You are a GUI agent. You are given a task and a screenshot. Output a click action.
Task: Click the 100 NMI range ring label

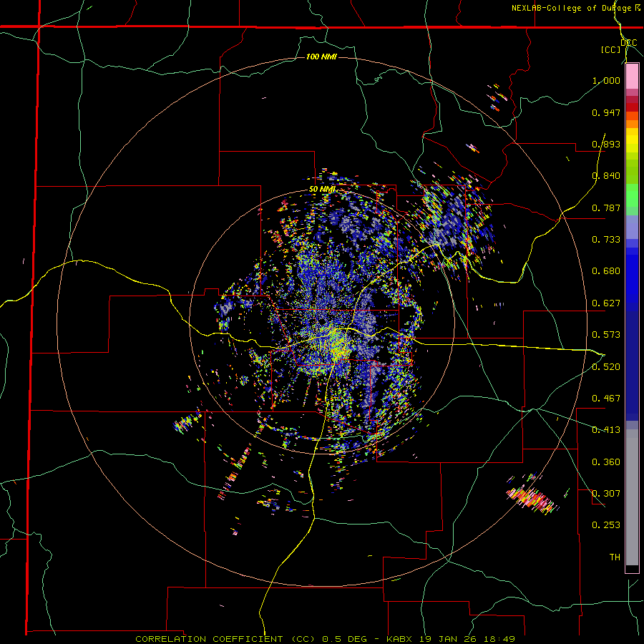coord(321,57)
